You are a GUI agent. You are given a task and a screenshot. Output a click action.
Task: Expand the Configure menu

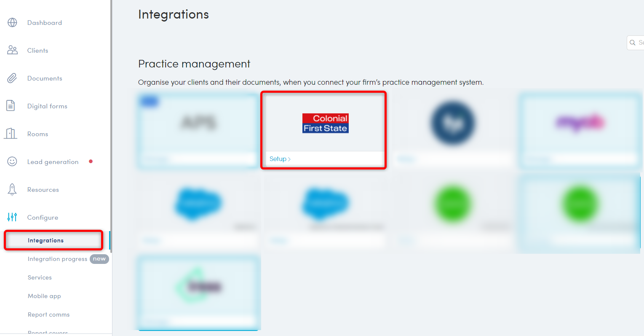coord(43,218)
